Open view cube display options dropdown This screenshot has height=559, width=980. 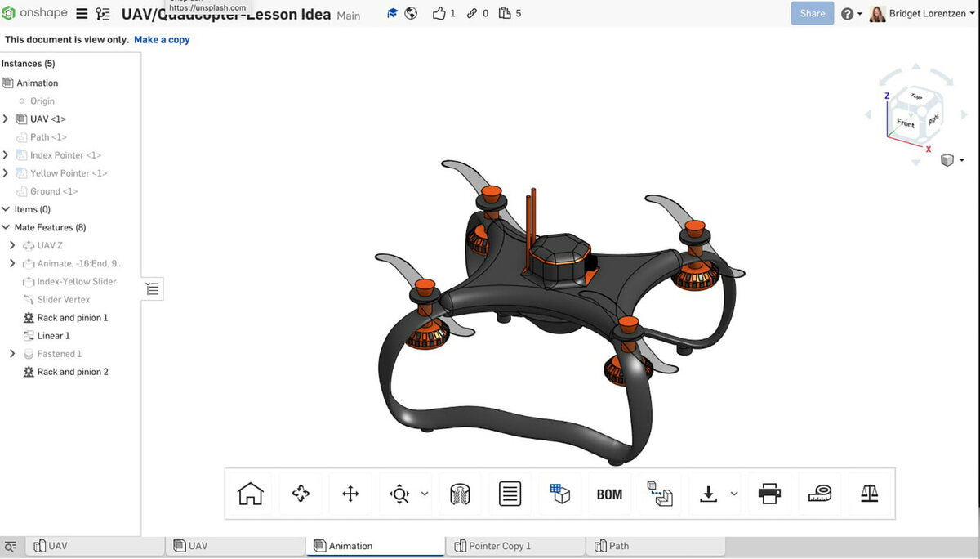(x=952, y=160)
